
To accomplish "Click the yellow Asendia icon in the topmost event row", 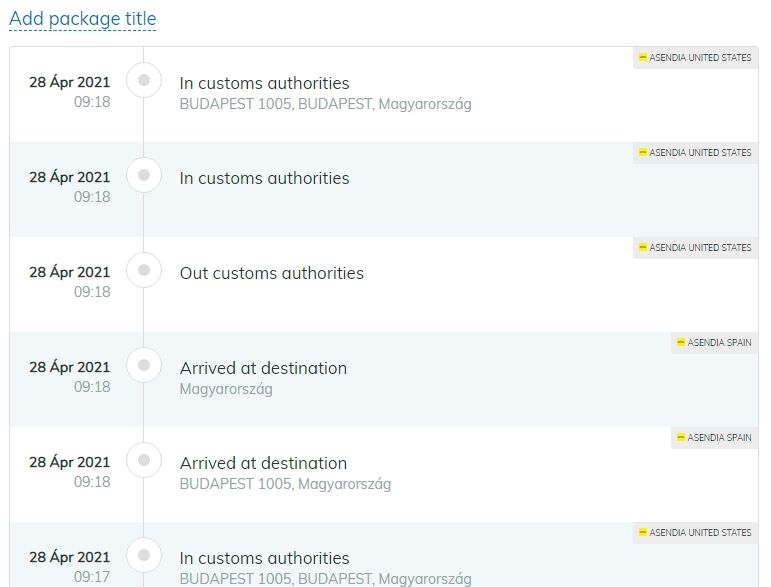I will [643, 58].
